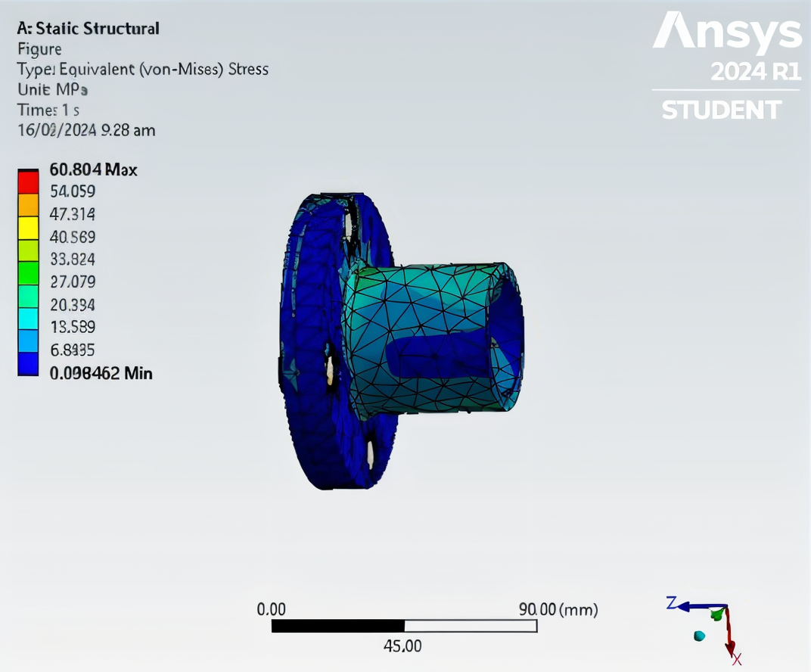This screenshot has height=672, width=811.
Task: Click the 20.394 legend value
Action: pyautogui.click(x=73, y=305)
